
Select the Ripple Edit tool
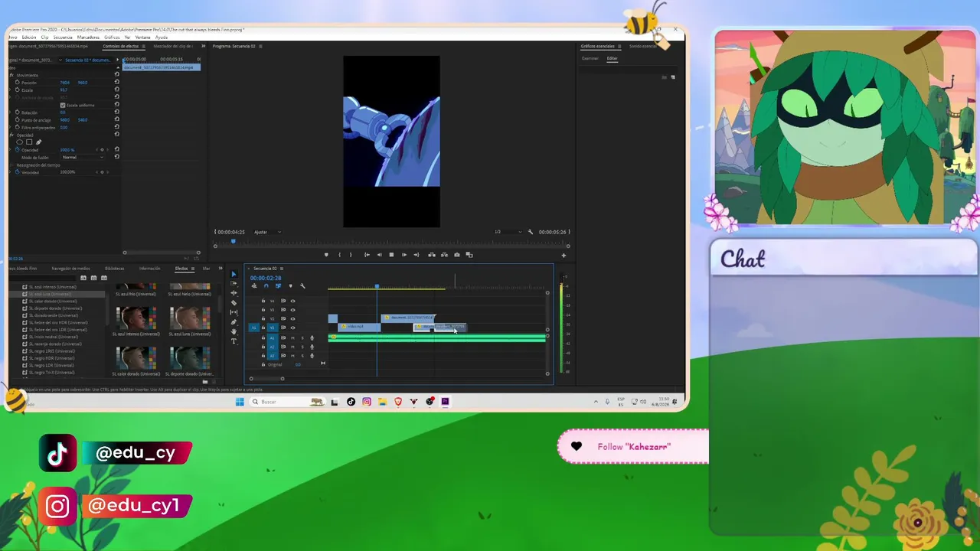[x=234, y=293]
